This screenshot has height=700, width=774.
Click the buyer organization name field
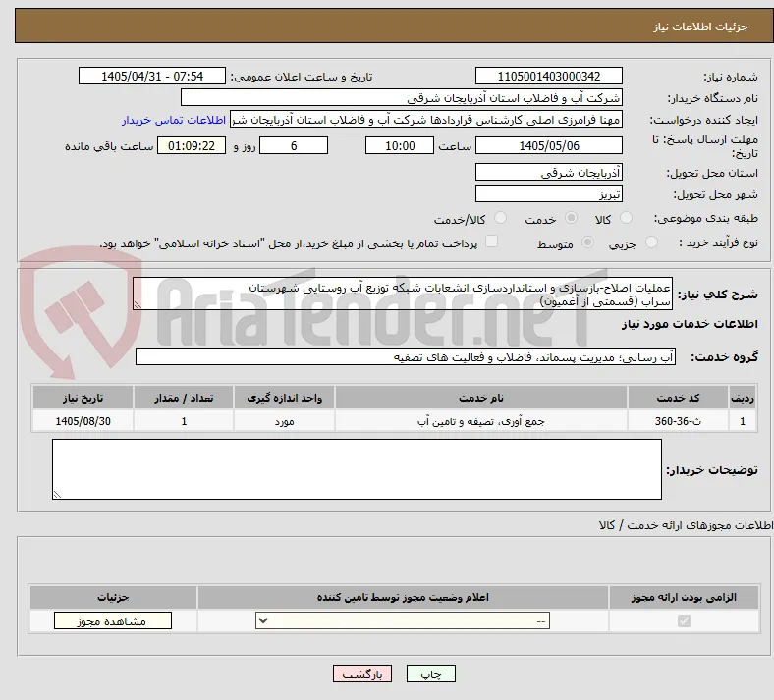(x=402, y=97)
